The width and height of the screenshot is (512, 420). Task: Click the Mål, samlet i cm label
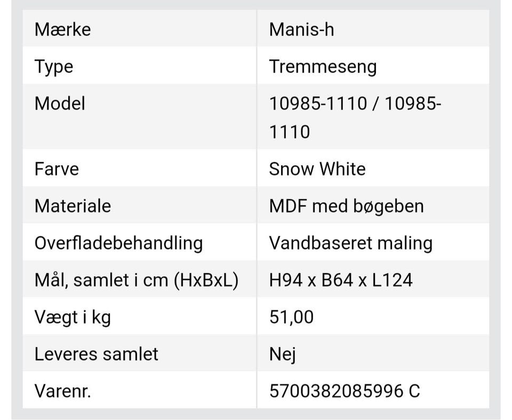click(x=136, y=280)
